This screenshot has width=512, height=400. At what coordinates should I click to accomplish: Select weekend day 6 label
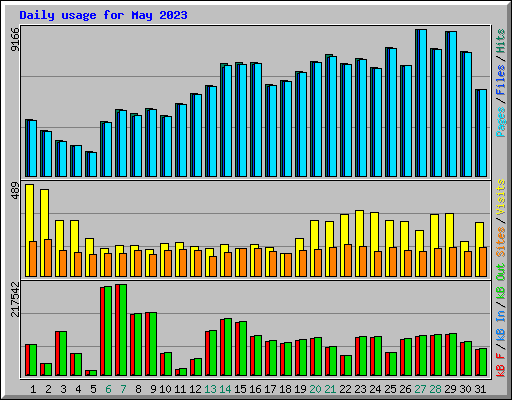pos(108,389)
